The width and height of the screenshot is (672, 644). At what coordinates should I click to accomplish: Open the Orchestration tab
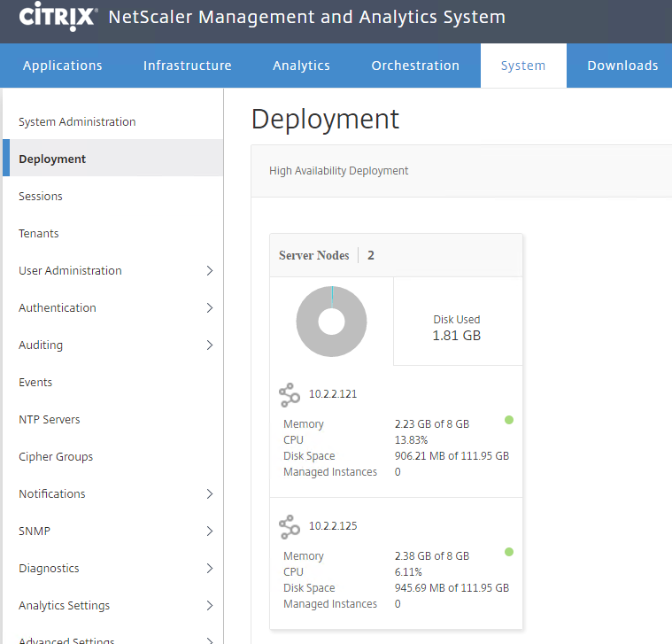[x=415, y=66]
